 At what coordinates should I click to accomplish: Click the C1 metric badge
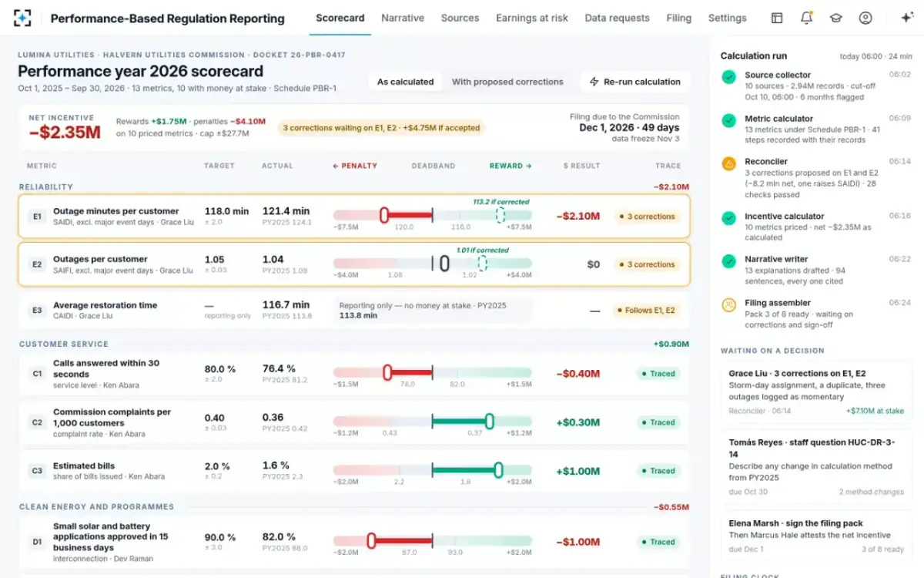[37, 374]
